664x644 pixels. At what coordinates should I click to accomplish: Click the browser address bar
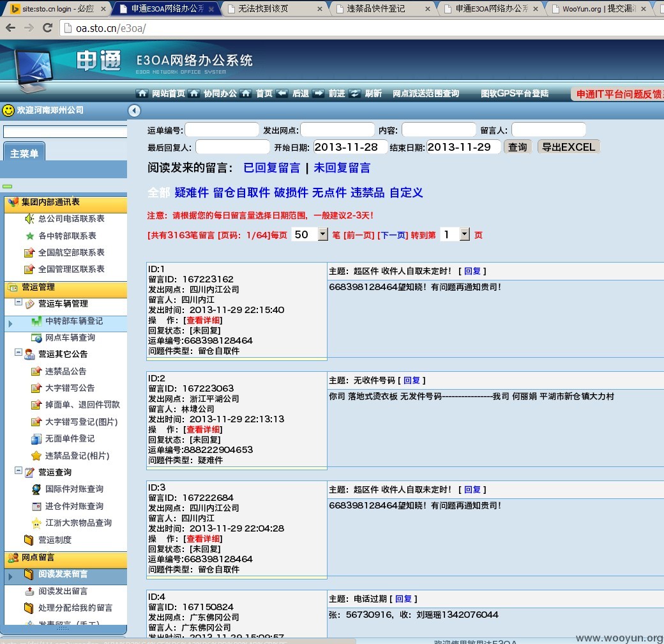[360, 28]
